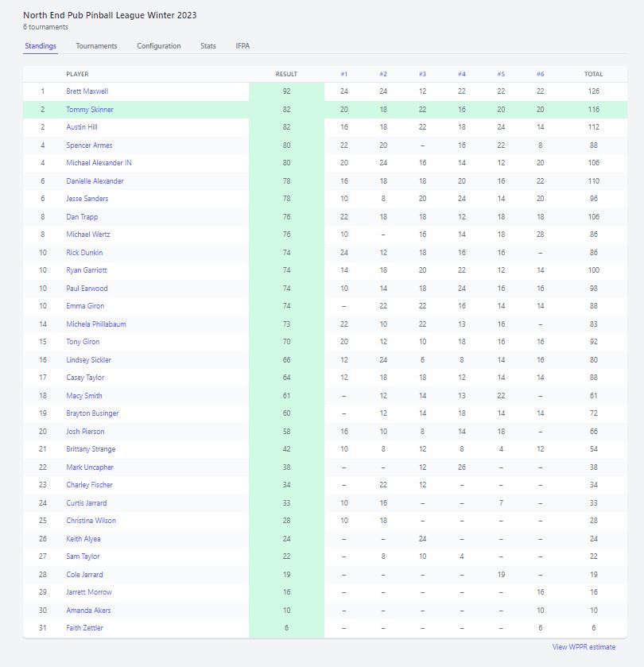
Task: Click the TOTAL column header
Action: point(593,74)
